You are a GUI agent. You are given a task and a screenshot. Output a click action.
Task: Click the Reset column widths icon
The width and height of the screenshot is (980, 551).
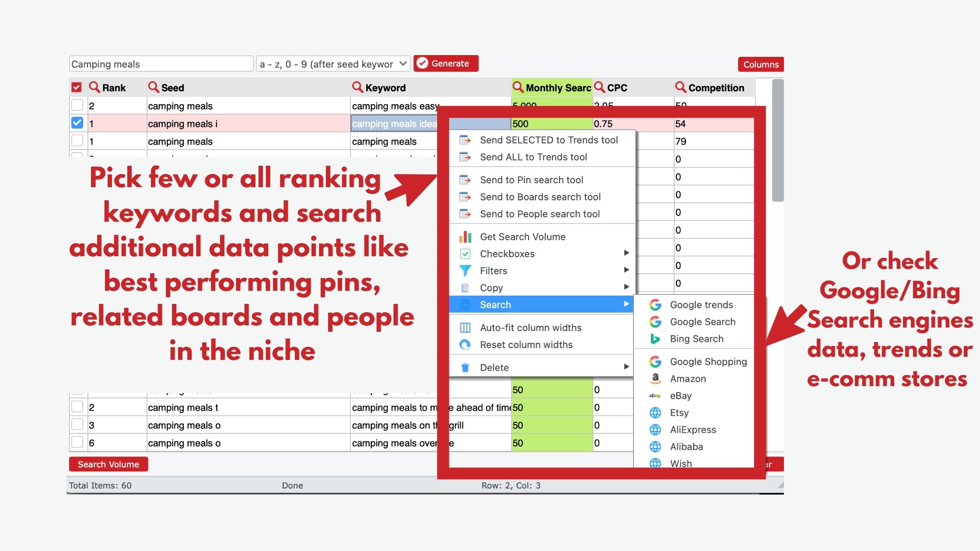[465, 345]
